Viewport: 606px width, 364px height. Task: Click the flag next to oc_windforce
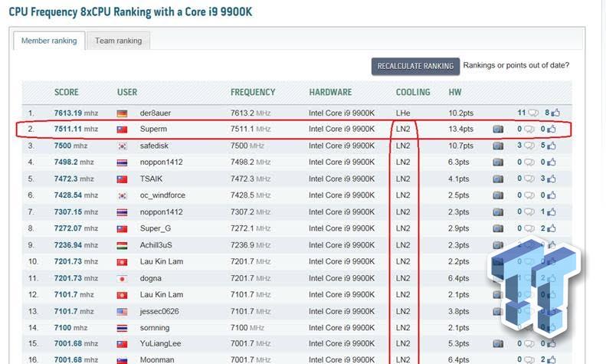click(x=122, y=195)
